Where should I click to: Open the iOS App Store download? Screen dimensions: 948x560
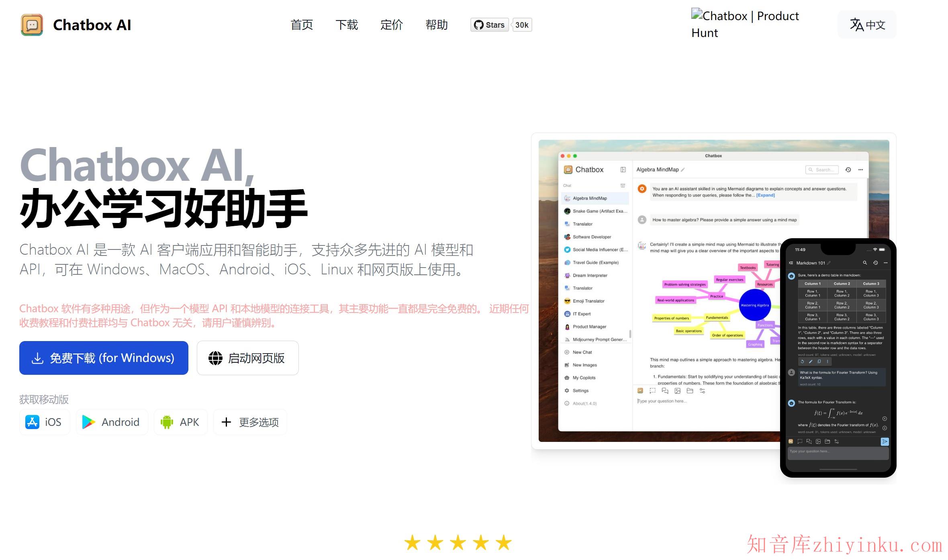pyautogui.click(x=44, y=422)
